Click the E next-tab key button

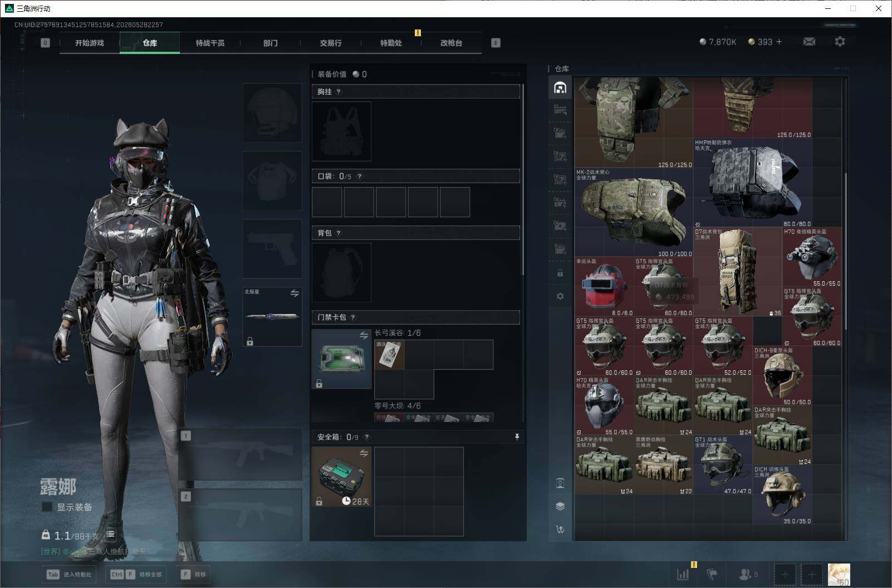point(496,43)
